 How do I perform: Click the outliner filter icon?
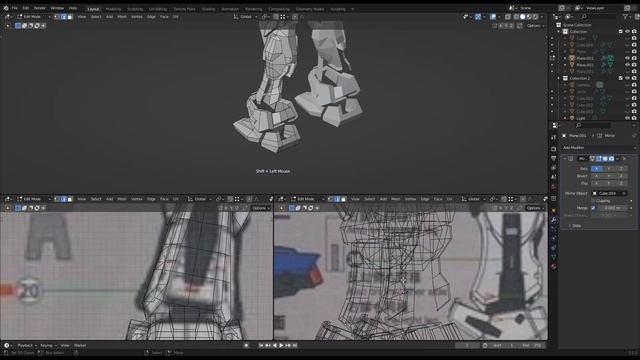625,17
